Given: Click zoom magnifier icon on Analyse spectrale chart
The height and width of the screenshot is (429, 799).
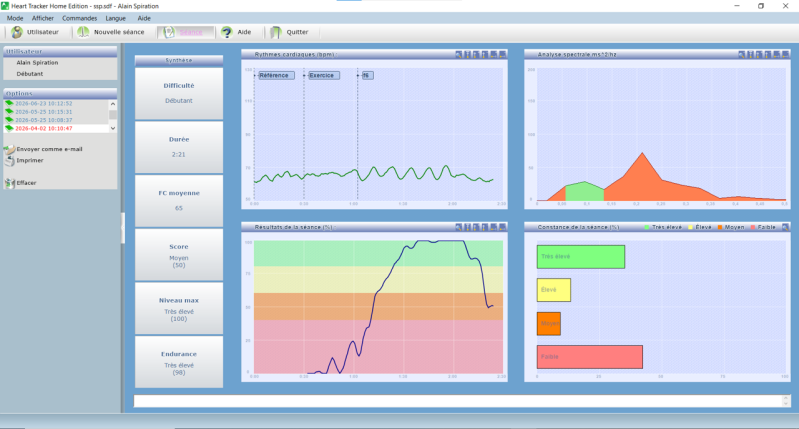Looking at the screenshot, I should [x=742, y=55].
